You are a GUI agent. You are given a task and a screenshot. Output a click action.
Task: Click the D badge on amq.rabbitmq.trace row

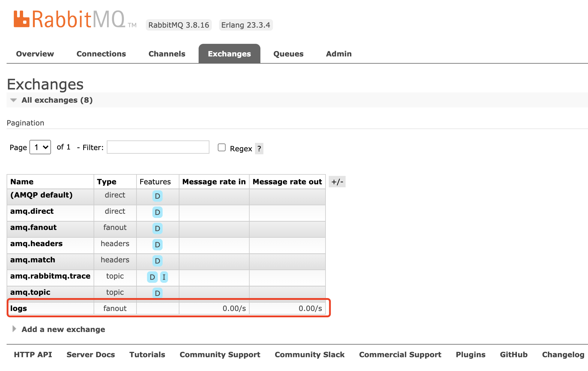[x=152, y=277]
